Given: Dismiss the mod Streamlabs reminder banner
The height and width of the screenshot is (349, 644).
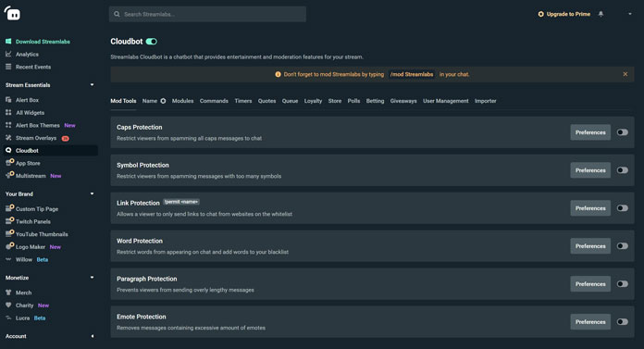Looking at the screenshot, I should pyautogui.click(x=625, y=74).
